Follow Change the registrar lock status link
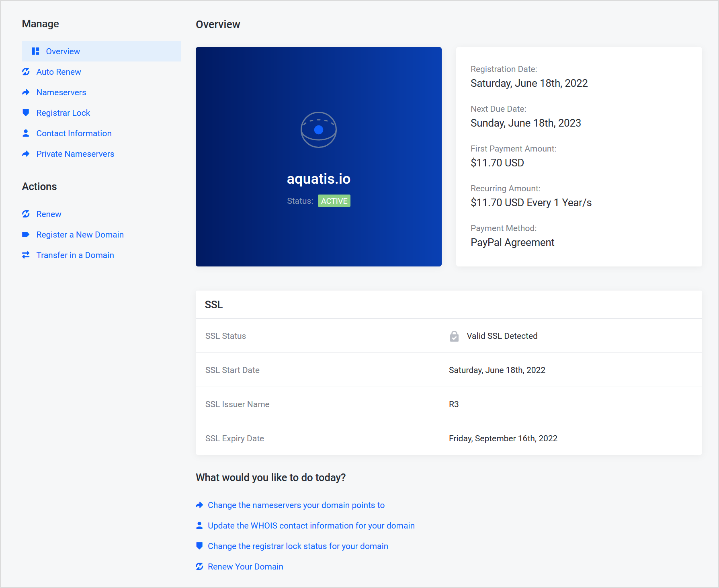This screenshot has height=588, width=719. (x=298, y=546)
